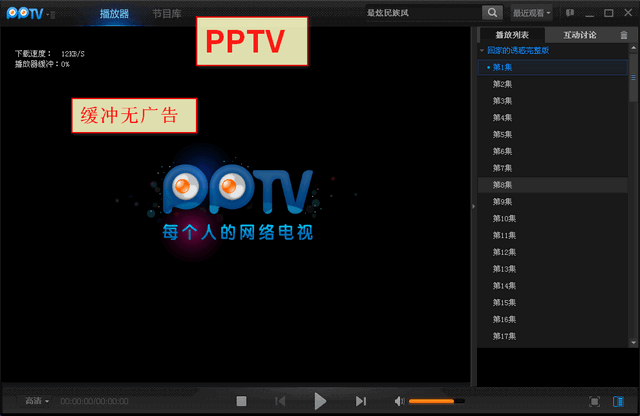640x416 pixels.
Task: Collapse playlist panel with side arrow
Action: pos(473,207)
